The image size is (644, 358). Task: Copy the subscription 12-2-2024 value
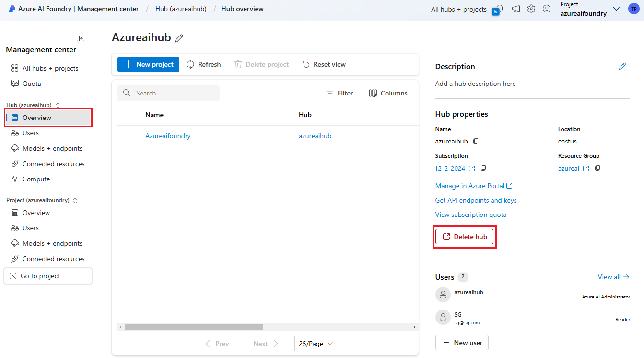tap(483, 168)
